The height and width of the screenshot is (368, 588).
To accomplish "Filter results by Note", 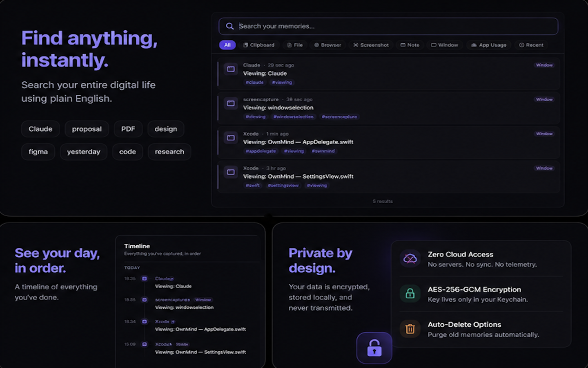I will click(410, 45).
